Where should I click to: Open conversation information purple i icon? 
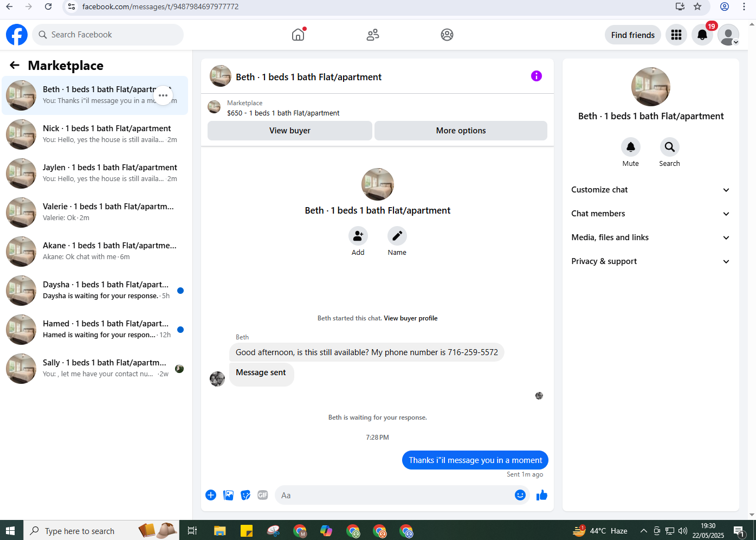tap(537, 76)
